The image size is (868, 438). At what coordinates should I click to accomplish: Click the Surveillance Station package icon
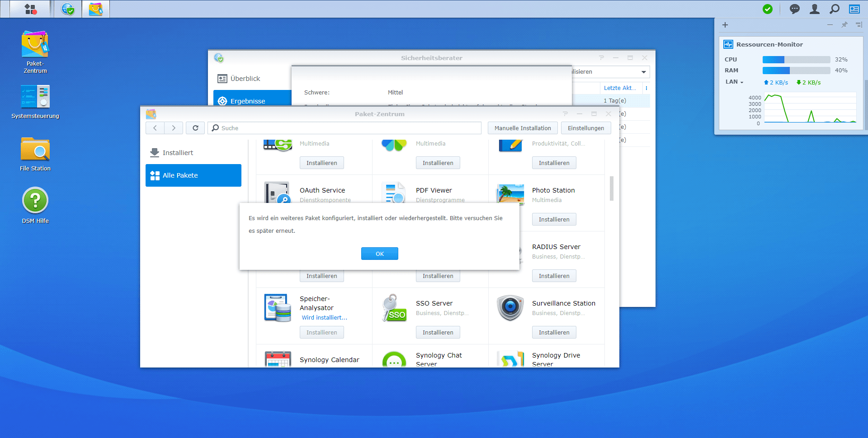point(510,308)
